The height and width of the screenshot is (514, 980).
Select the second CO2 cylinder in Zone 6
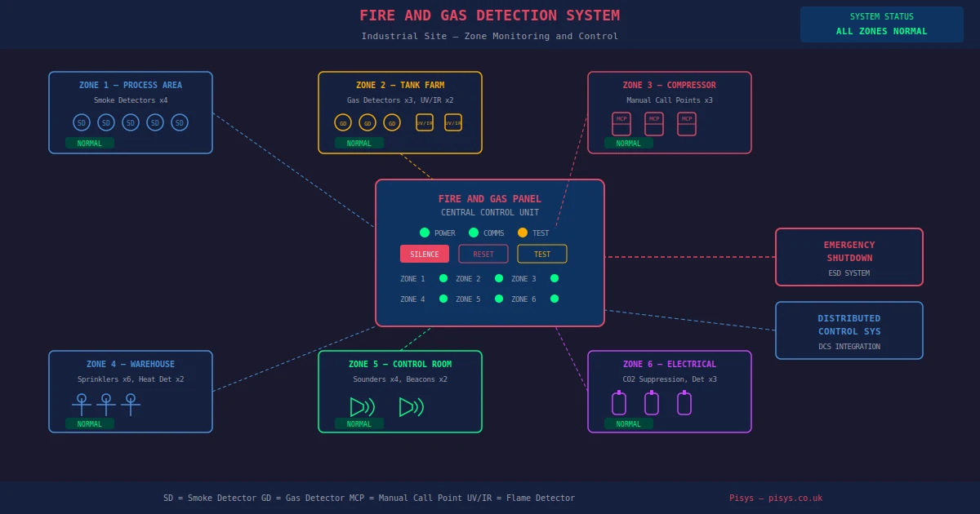tap(652, 402)
